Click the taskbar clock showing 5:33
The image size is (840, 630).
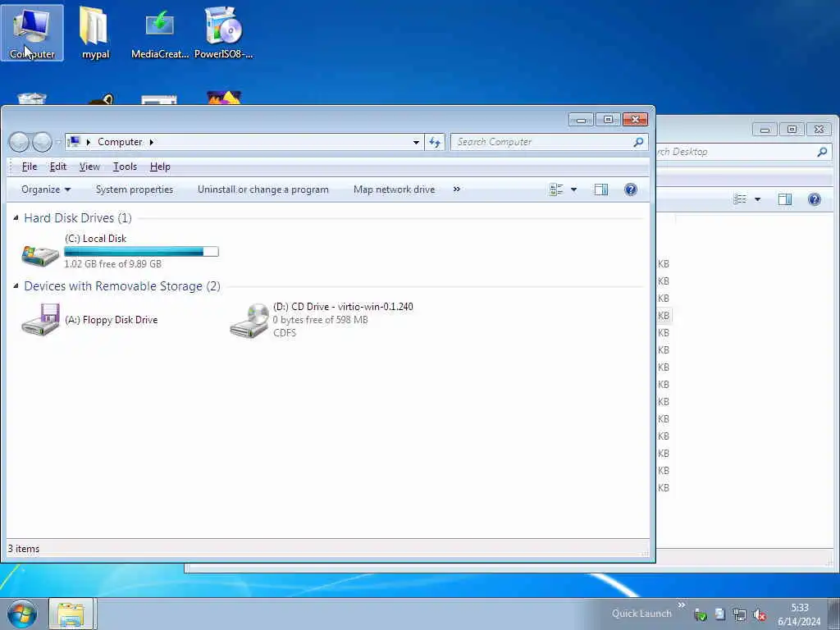tap(799, 614)
